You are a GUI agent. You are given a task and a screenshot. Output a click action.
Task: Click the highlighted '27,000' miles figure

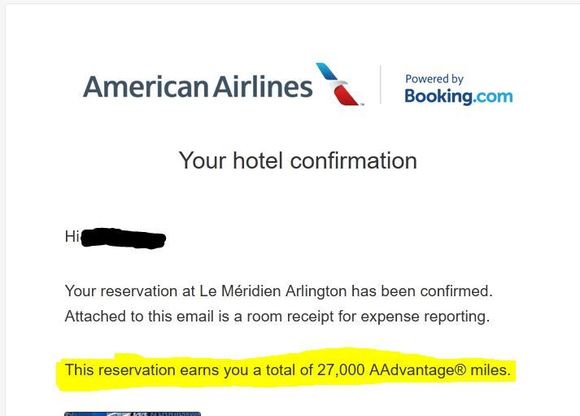(x=341, y=370)
